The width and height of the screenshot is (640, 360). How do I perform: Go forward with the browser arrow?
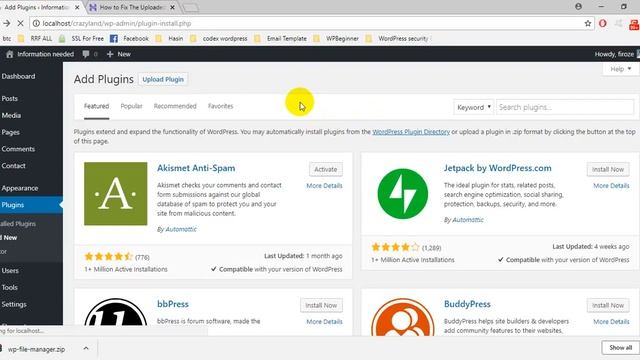[6, 23]
